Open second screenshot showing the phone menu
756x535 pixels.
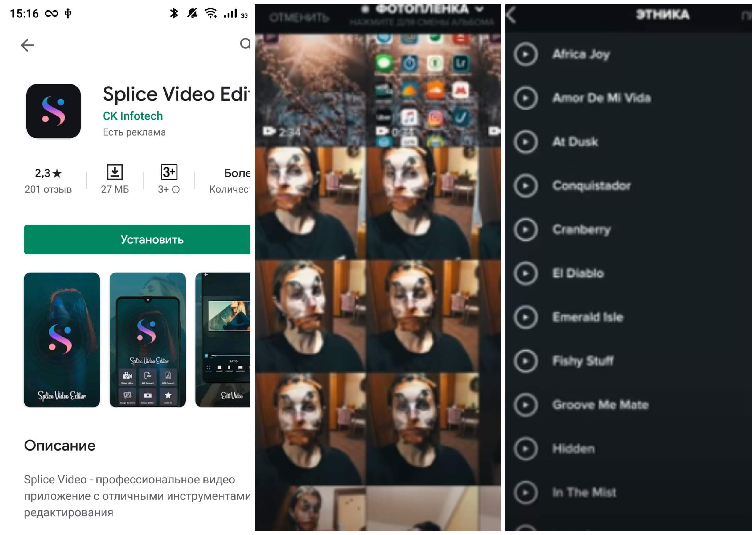tap(147, 340)
